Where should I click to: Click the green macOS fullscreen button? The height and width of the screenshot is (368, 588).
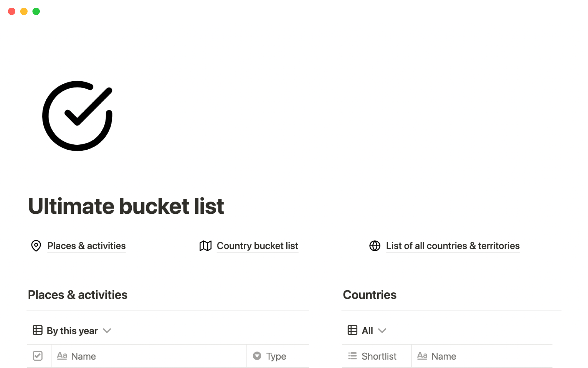point(36,11)
